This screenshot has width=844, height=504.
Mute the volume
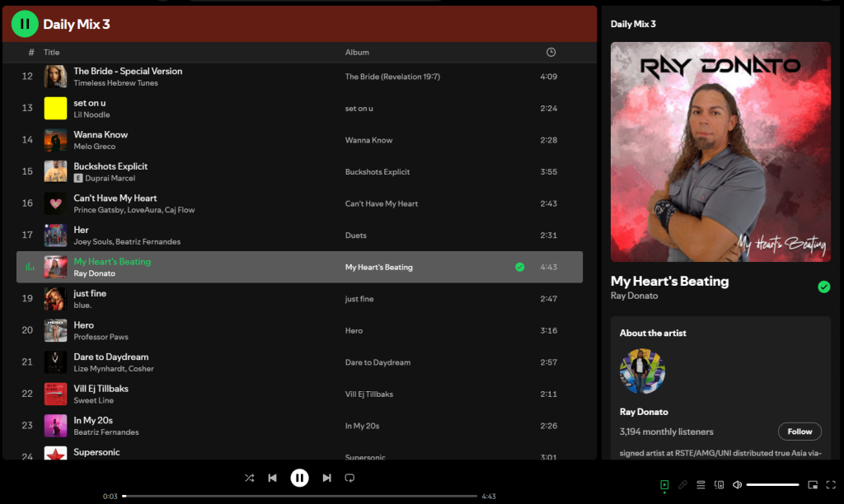tap(737, 484)
